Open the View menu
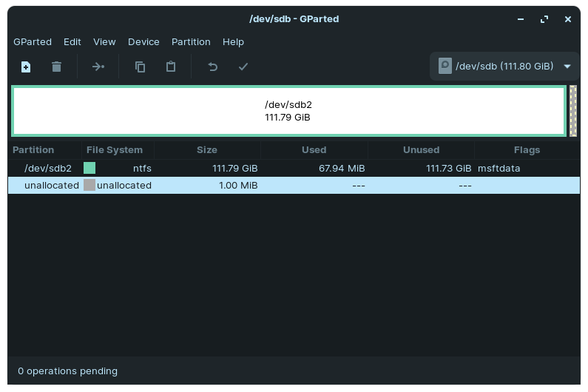588x392 pixels. [104, 42]
